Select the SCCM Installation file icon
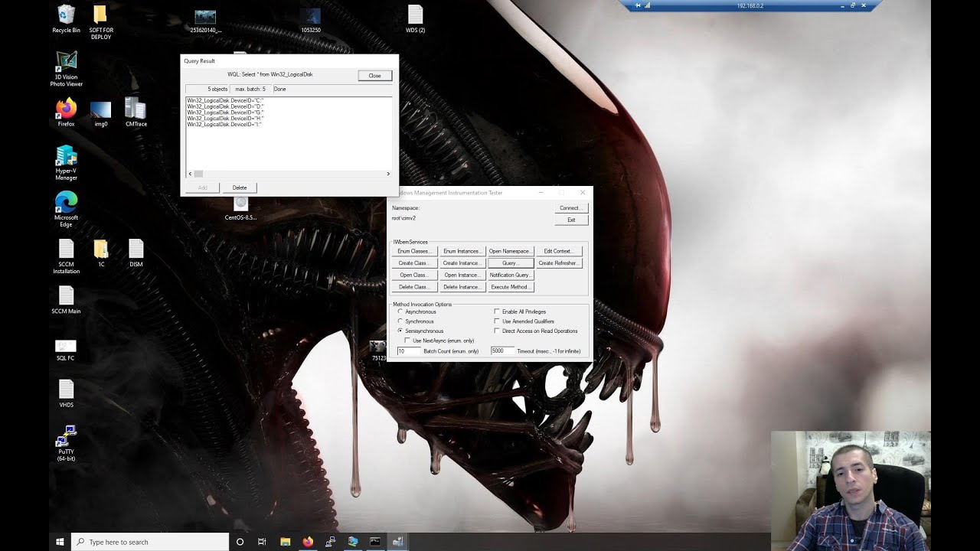 coord(66,256)
